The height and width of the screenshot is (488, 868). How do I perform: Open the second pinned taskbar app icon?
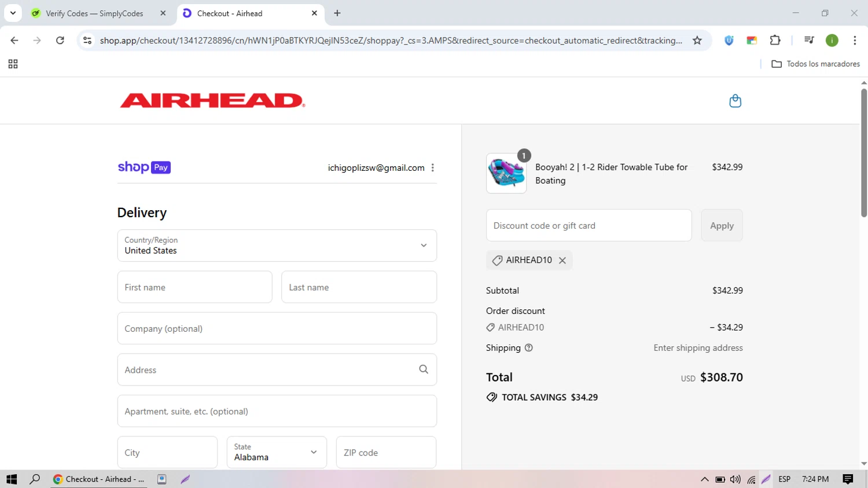point(162,479)
